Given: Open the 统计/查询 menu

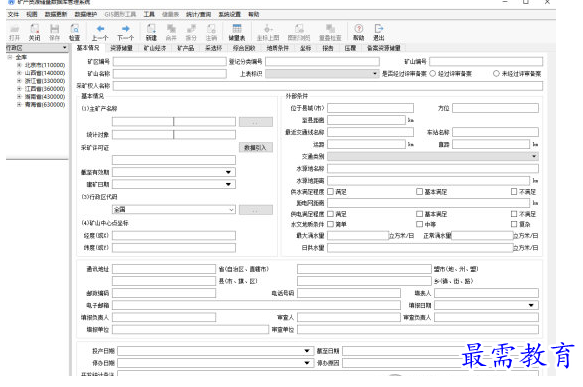Looking at the screenshot, I should pos(199,14).
